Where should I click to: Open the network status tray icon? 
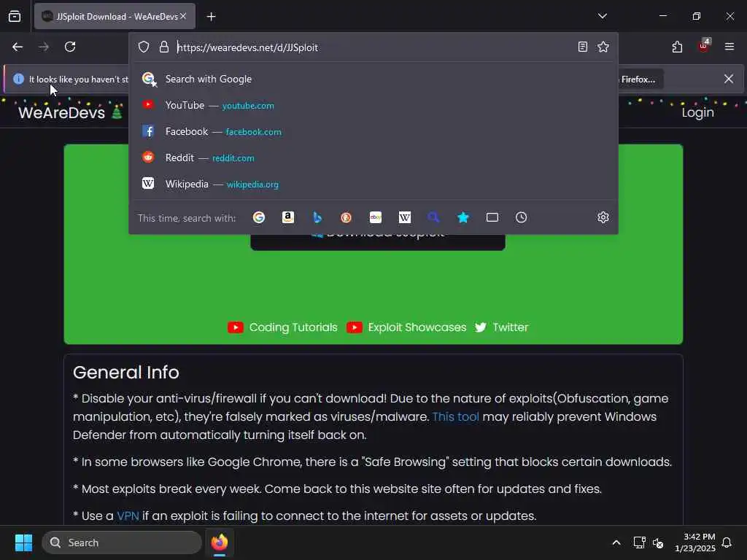(x=639, y=542)
